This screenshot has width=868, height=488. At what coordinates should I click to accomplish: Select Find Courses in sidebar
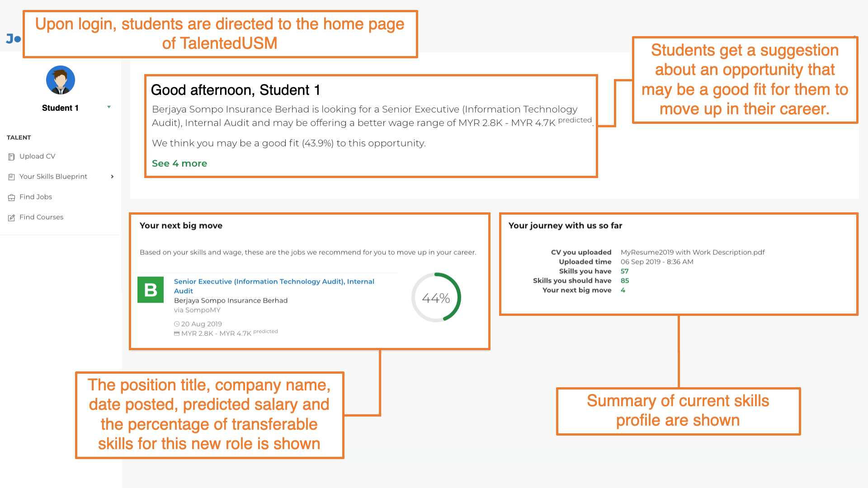click(x=41, y=217)
